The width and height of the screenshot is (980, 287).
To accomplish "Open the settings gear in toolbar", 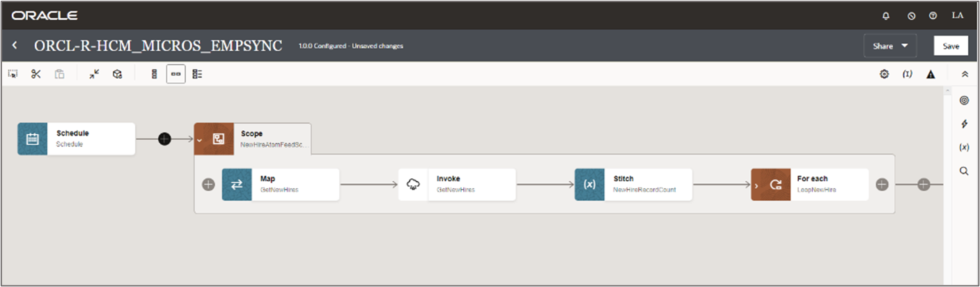I will [884, 74].
